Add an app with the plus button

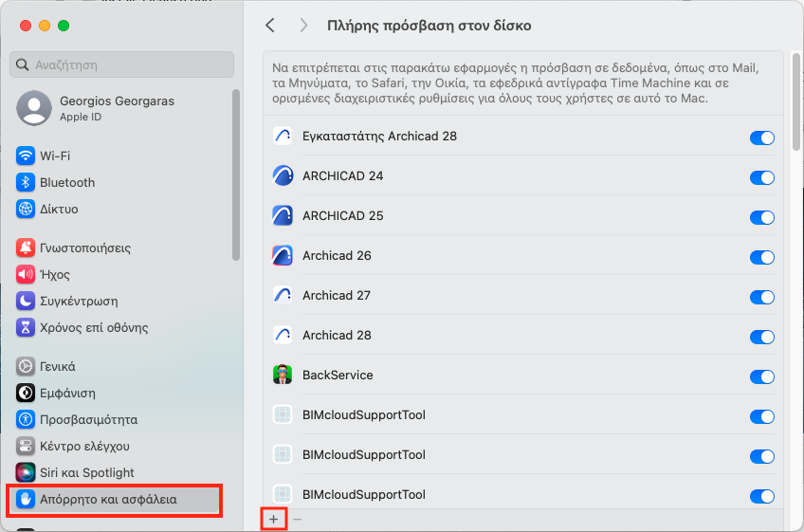(x=274, y=520)
